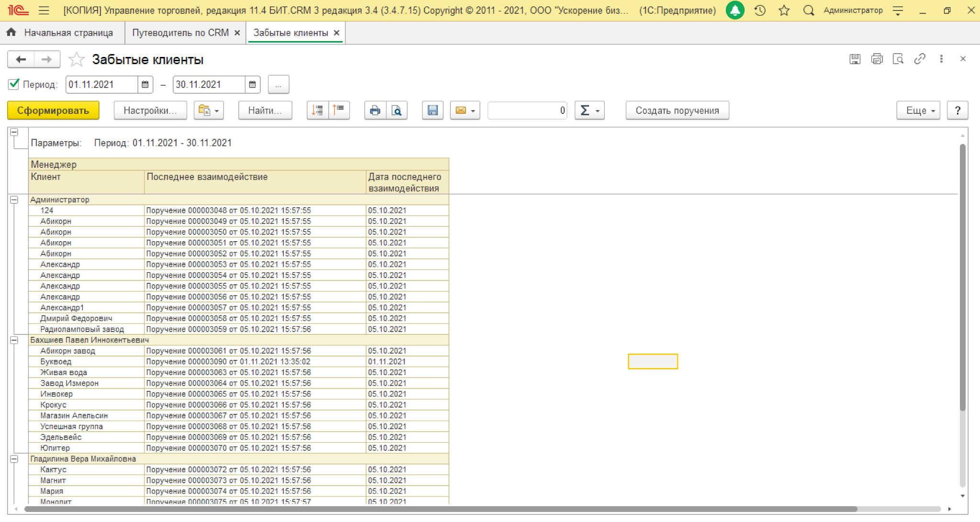Open print preview icon
Viewport: 980px width, 522px height.
click(x=397, y=111)
